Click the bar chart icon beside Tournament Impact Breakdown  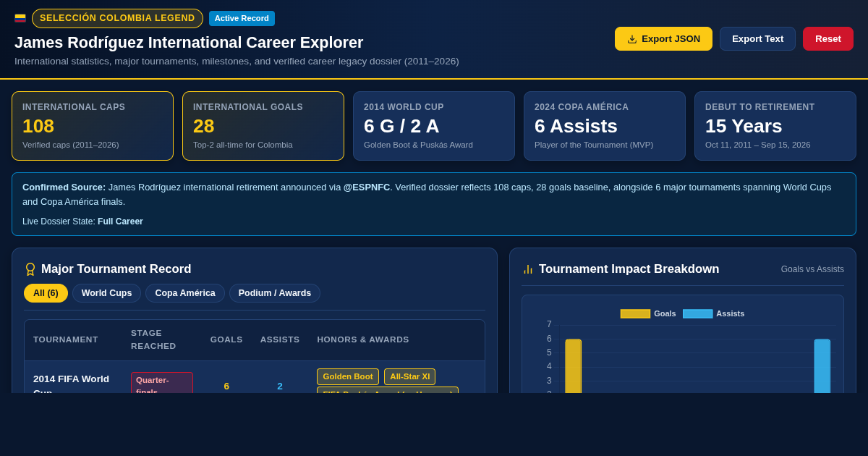[528, 269]
